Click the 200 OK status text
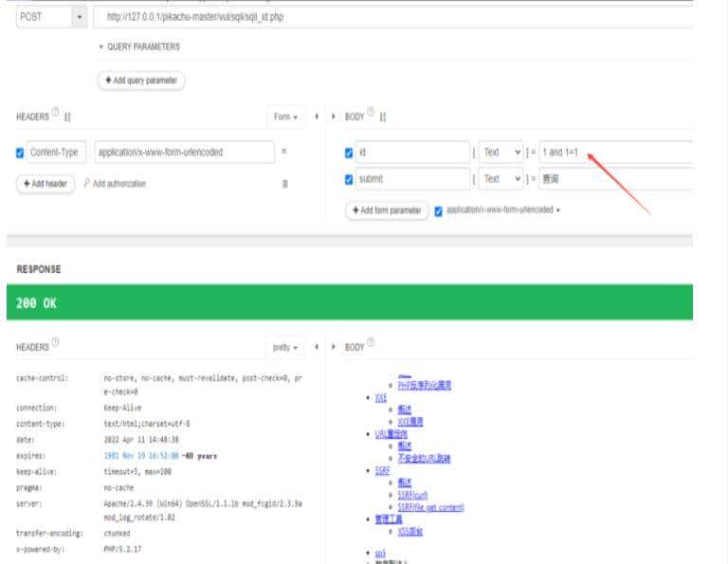 point(36,303)
